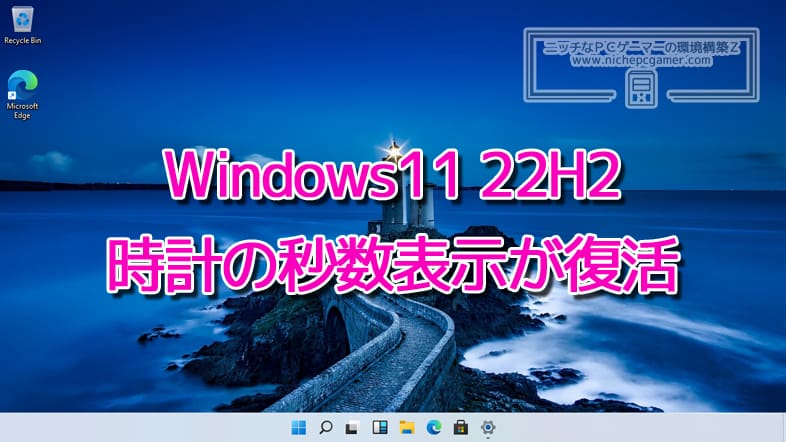The width and height of the screenshot is (786, 442).
Task: Open the Windows Start menu
Action: point(299,427)
